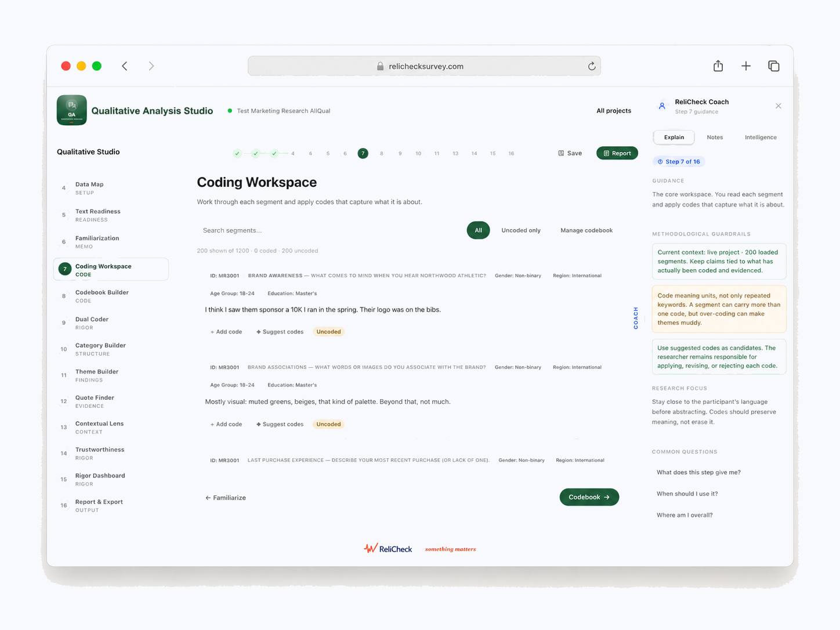
Task: Click the Safari forward arrow
Action: click(x=151, y=66)
